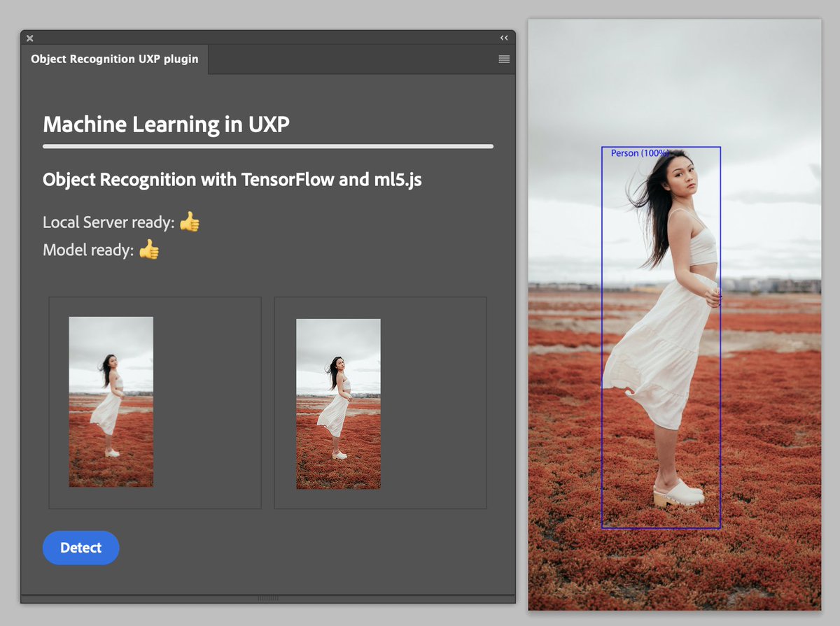This screenshot has height=626, width=840.
Task: Collapse the panel with the double-chevron icon
Action: 504,38
